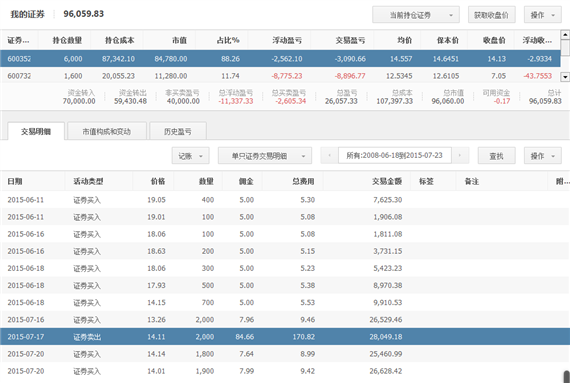Select the transaction with amount 3,731.15
Image resolution: width=570 pixels, height=383 pixels.
[284, 251]
